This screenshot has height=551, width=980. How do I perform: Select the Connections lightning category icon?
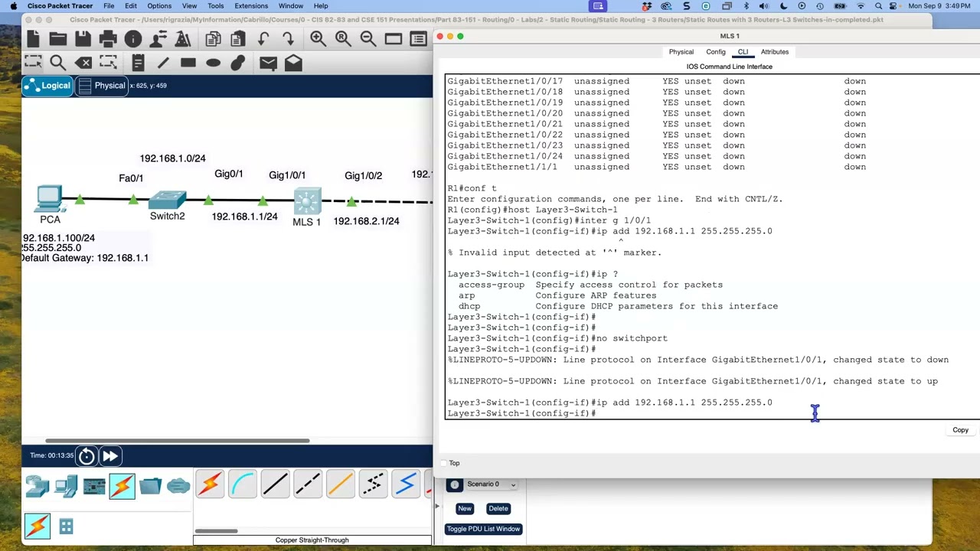coord(122,485)
